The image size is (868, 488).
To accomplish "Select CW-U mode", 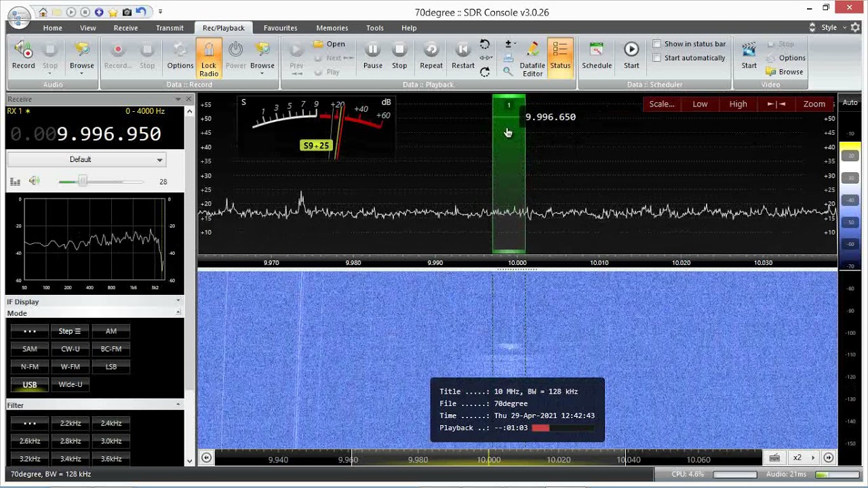I will click(71, 349).
